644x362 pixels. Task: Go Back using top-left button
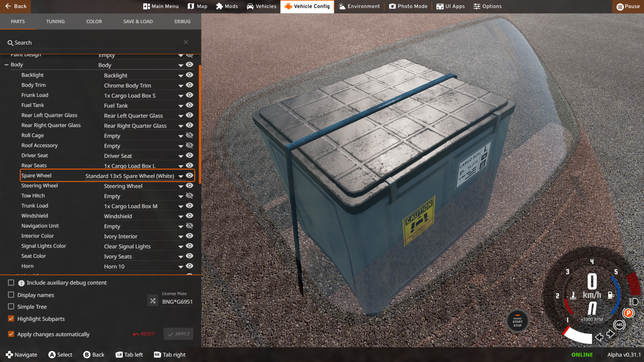point(16,6)
